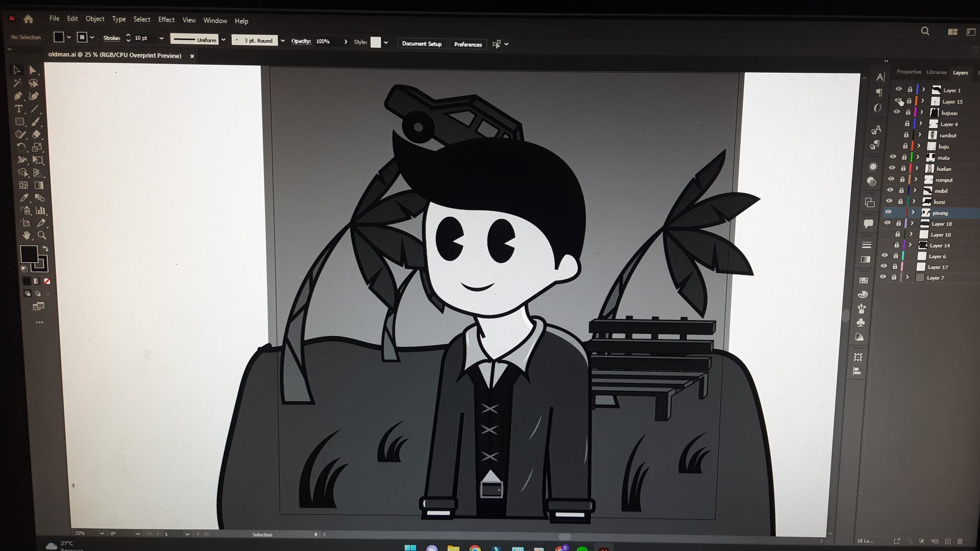This screenshot has width=980, height=551.
Task: Open the variable width profile dropdown
Action: pyautogui.click(x=223, y=40)
